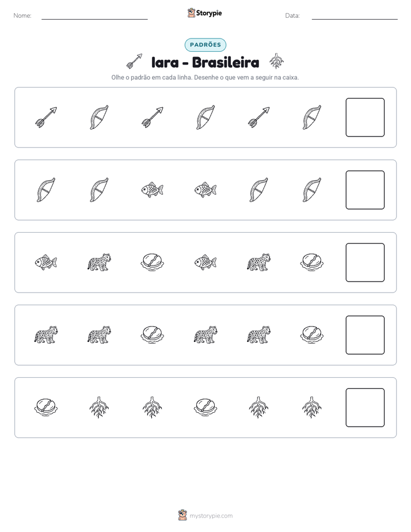Image resolution: width=411 pixels, height=532 pixels.
Task: Click the first cracked stone in row five
Action: pyautogui.click(x=46, y=407)
